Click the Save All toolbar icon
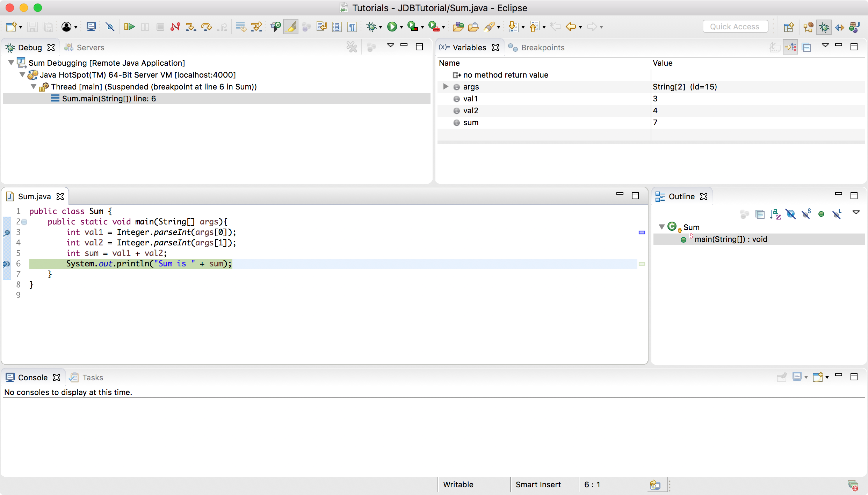This screenshot has width=868, height=495. point(48,27)
